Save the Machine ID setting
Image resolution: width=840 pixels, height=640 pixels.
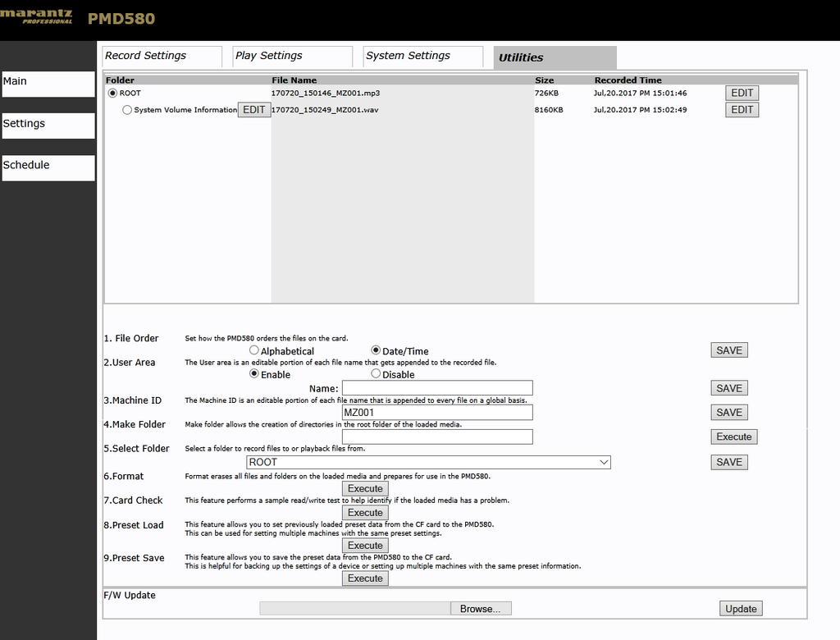(728, 412)
